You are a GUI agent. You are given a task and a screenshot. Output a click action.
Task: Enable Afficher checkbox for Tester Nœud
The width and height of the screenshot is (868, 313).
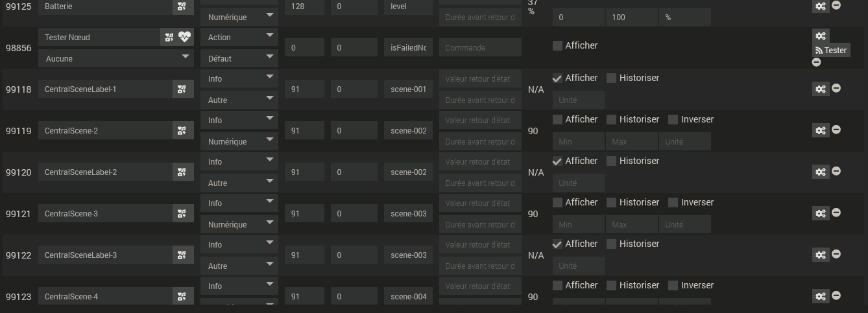click(x=557, y=45)
